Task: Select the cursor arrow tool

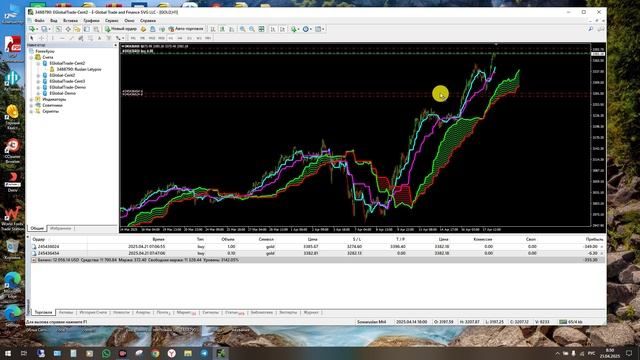Action: 32,38
